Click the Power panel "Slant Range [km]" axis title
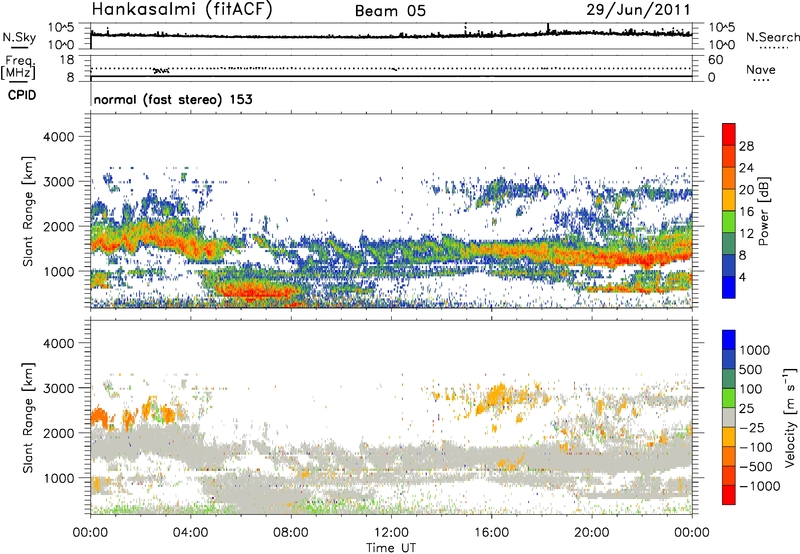 pyautogui.click(x=28, y=211)
